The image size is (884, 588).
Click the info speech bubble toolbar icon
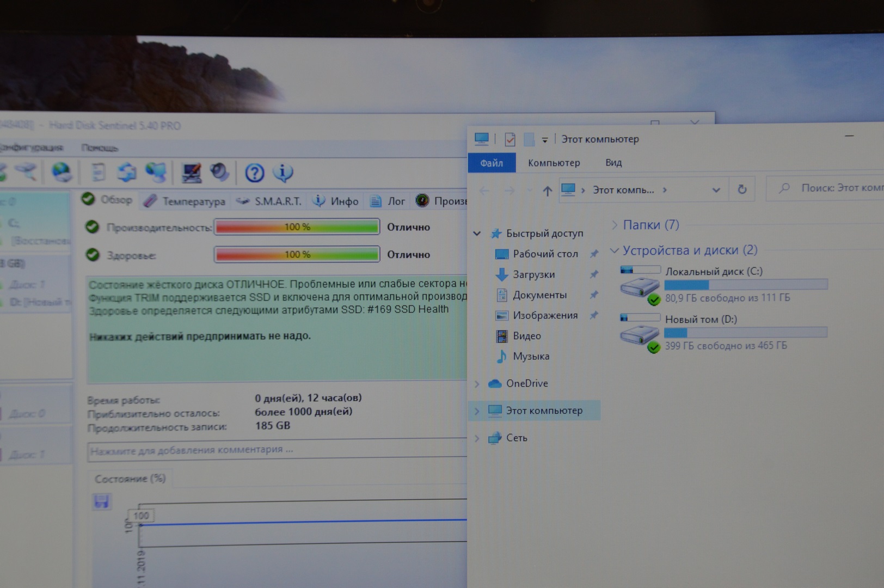(x=283, y=173)
